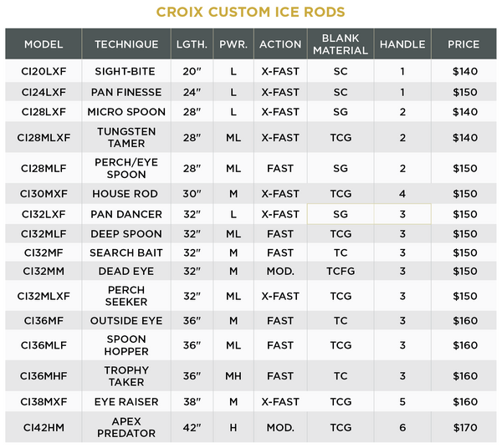Click the HANDLE column header
Image resolution: width=502 pixels, height=448 pixels.
(402, 43)
